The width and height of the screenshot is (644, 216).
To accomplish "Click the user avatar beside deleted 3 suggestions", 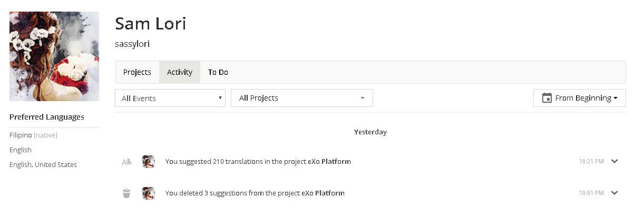I will (149, 193).
